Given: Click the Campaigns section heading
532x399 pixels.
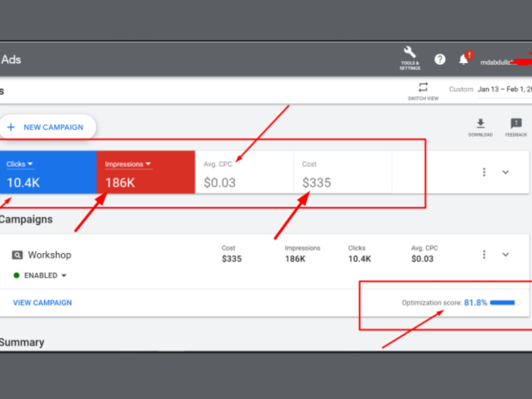Looking at the screenshot, I should (26, 220).
